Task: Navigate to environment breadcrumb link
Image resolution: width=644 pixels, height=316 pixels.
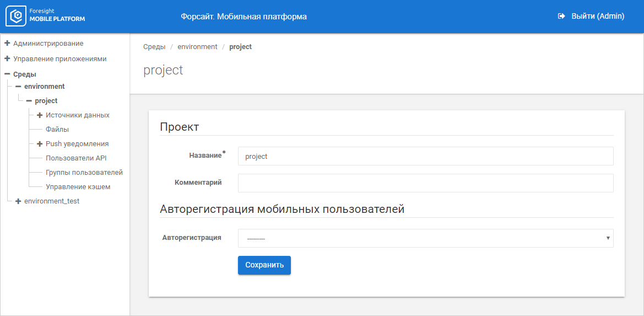Action: [197, 47]
